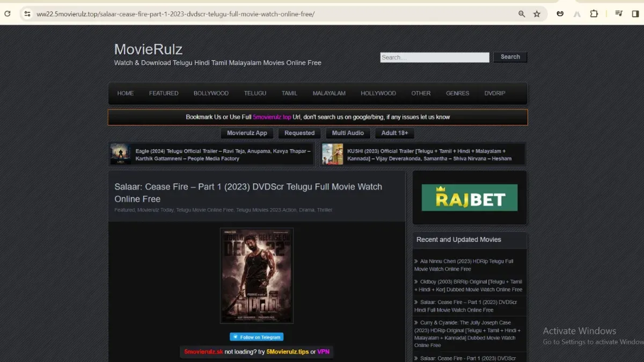
Task: Open the DVDRIP menu item
Action: tap(495, 93)
